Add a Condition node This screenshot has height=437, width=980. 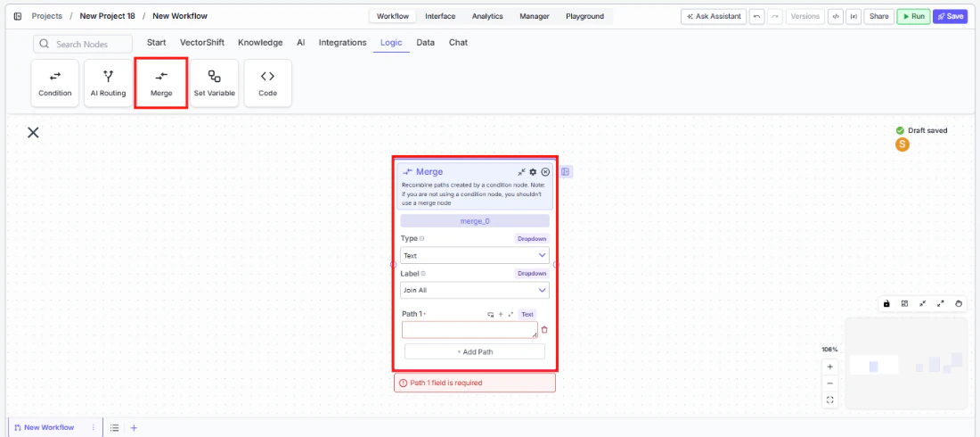coord(55,83)
